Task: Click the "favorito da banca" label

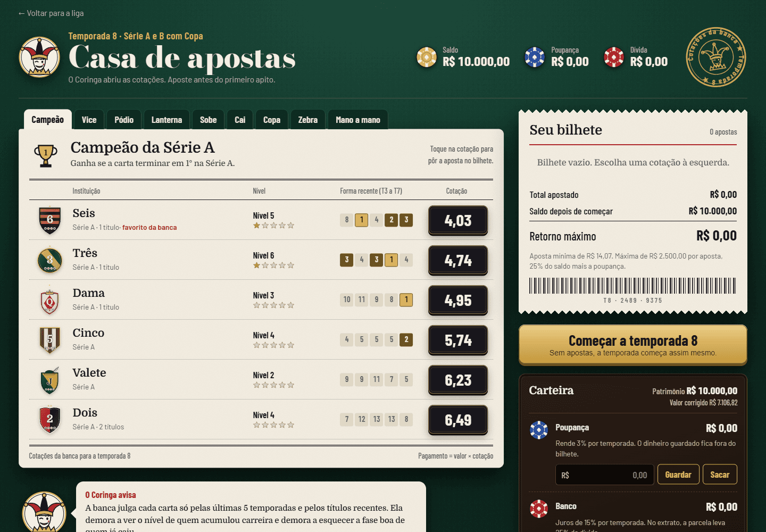Action: pyautogui.click(x=149, y=227)
